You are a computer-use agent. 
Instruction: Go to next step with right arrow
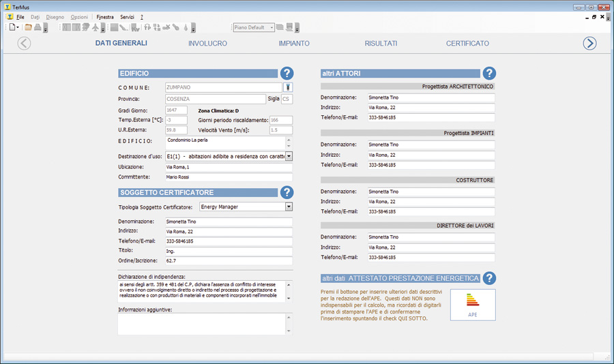tap(589, 43)
